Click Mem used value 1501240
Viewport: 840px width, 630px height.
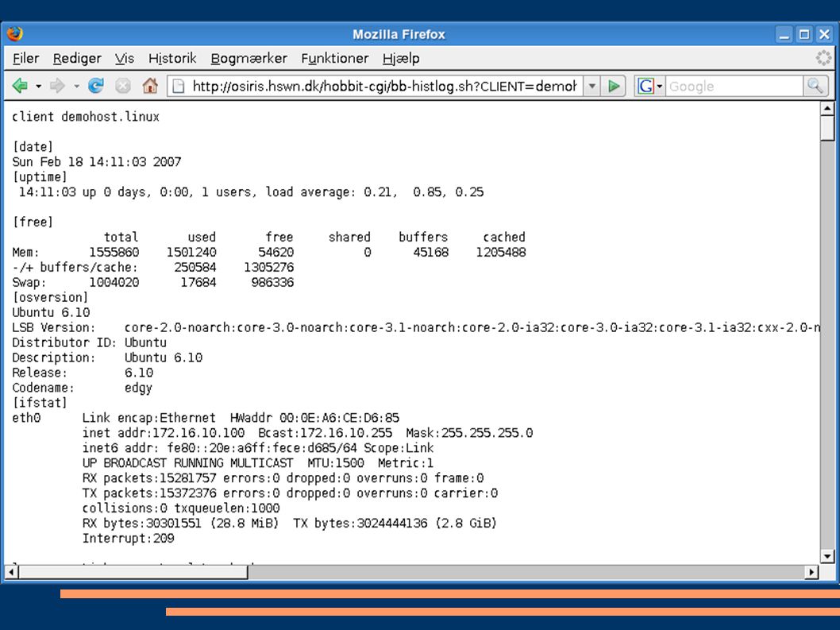(191, 252)
